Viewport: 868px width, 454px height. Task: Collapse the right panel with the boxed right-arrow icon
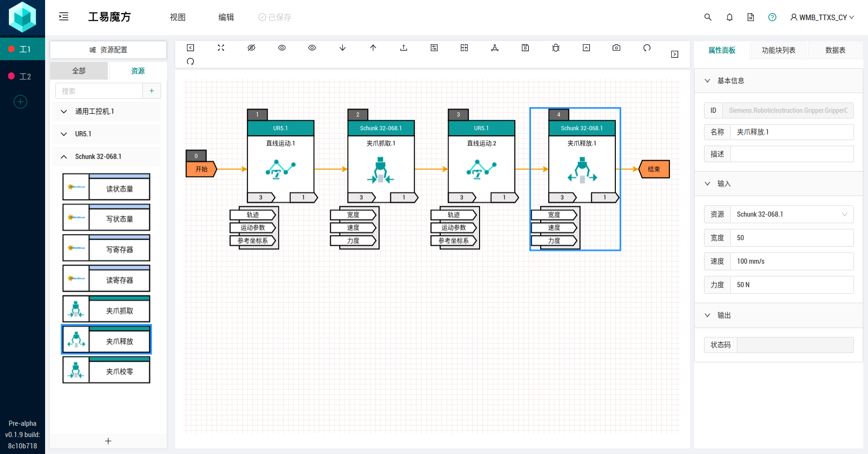[674, 55]
